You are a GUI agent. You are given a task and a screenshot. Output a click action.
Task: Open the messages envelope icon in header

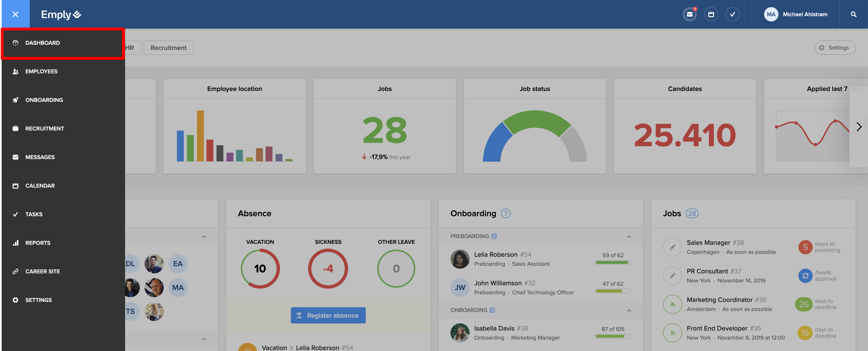pyautogui.click(x=689, y=15)
